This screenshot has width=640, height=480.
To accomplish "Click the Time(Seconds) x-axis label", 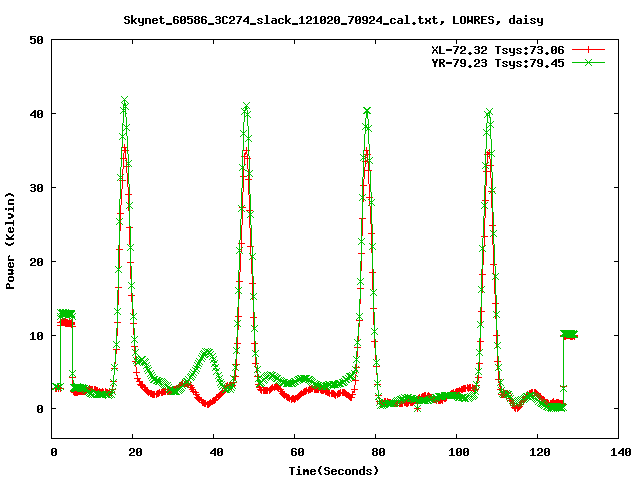I will (x=334, y=471).
